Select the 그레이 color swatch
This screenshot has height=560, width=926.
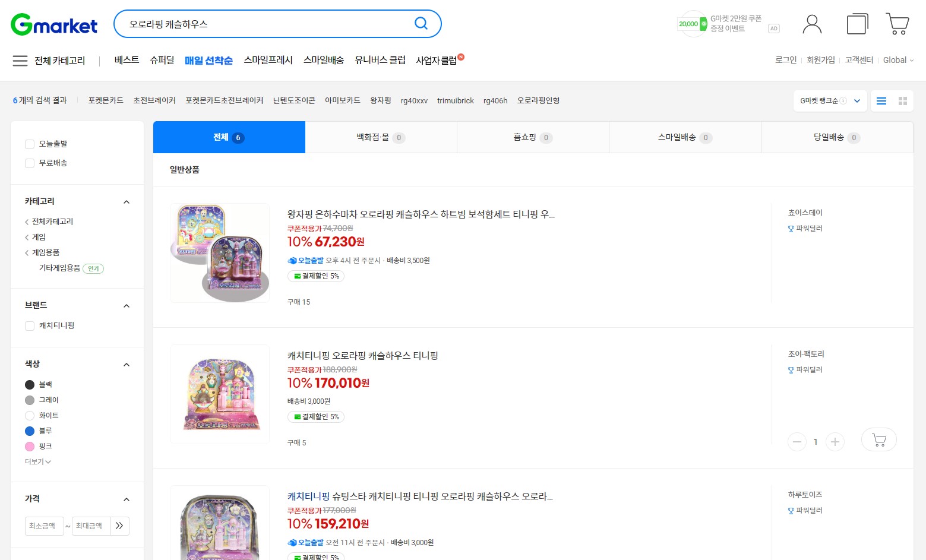pos(30,400)
